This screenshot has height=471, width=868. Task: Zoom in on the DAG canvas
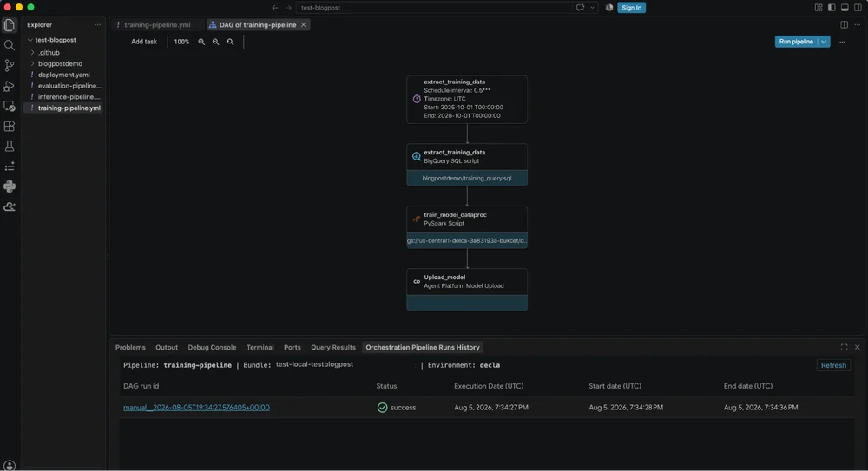pos(201,42)
